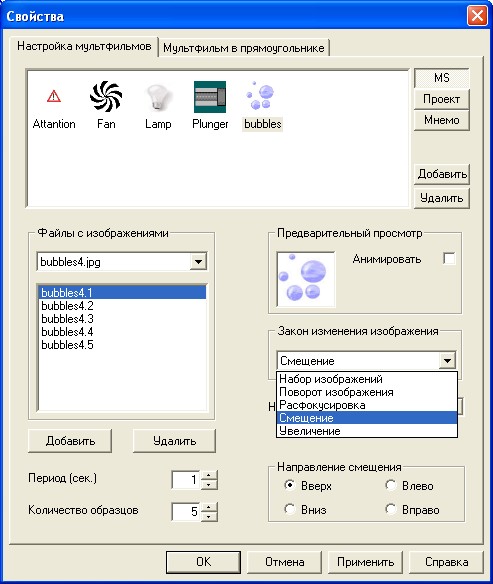
Task: Click the Количество образцов value field
Action: coord(186,512)
